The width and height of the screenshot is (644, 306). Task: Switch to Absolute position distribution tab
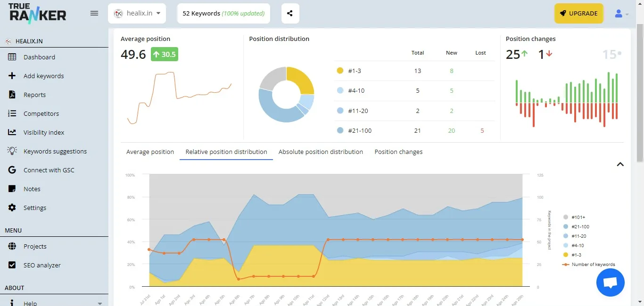pos(321,152)
